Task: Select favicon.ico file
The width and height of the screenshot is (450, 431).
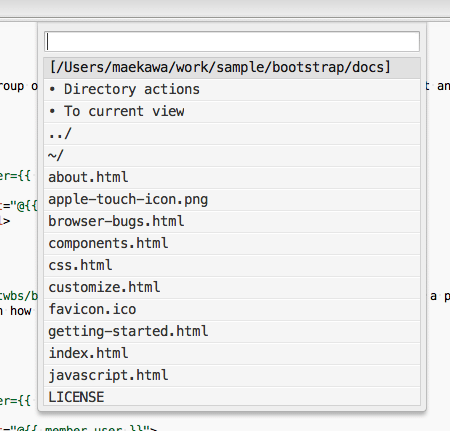Action: pyautogui.click(x=232, y=310)
